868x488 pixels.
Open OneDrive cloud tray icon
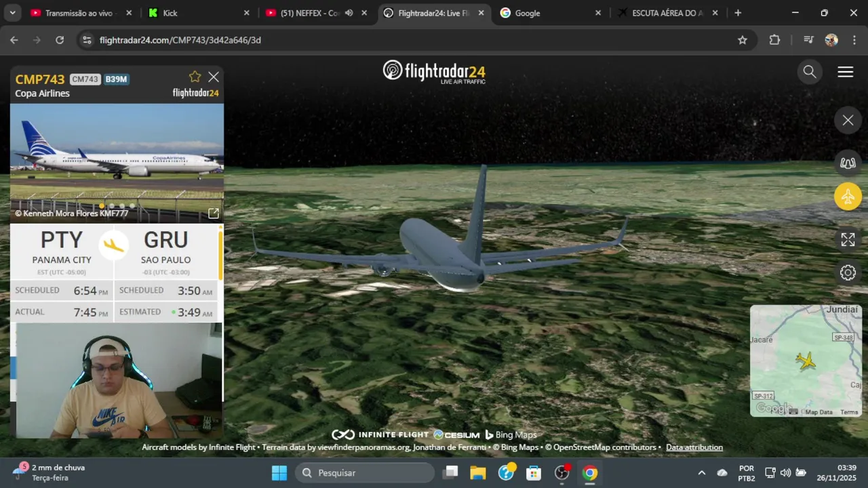click(x=722, y=472)
